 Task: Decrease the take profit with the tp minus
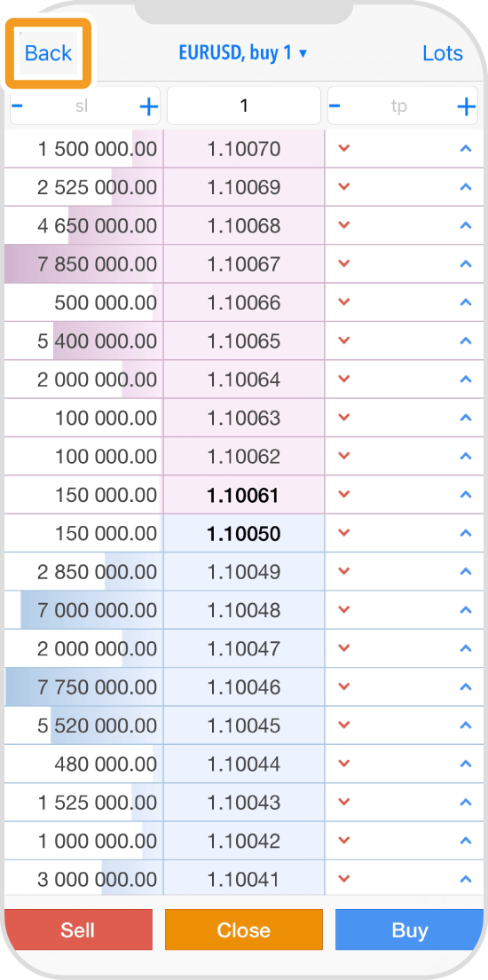coord(335,106)
